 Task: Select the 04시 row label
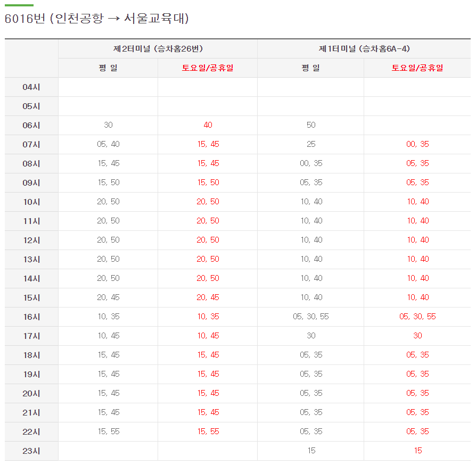31,87
